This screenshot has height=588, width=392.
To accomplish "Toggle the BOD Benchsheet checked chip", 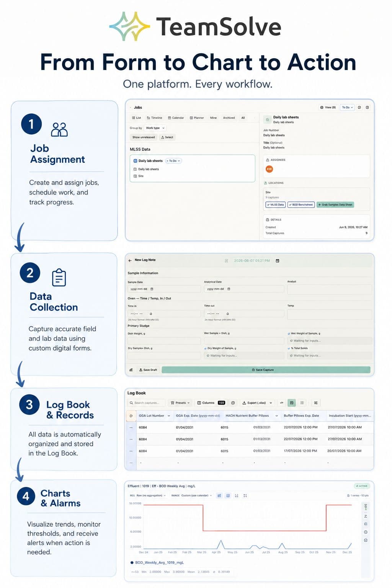I will coord(301,205).
